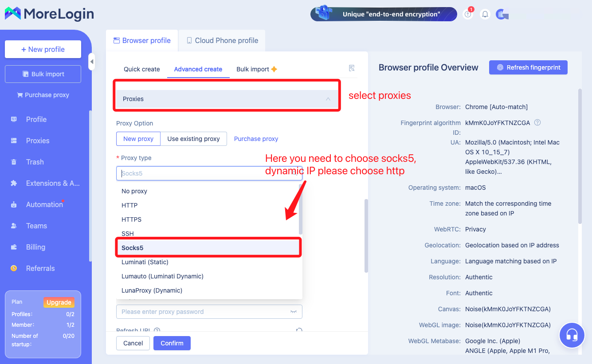Click Purchase proxy link beside proxy options

pyautogui.click(x=256, y=139)
